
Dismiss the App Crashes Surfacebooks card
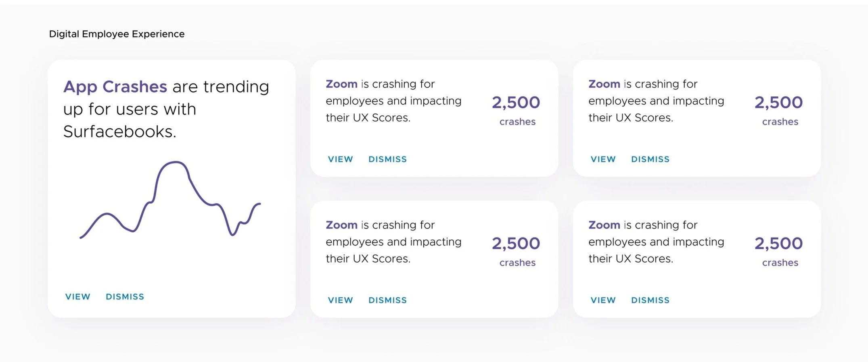coord(125,297)
